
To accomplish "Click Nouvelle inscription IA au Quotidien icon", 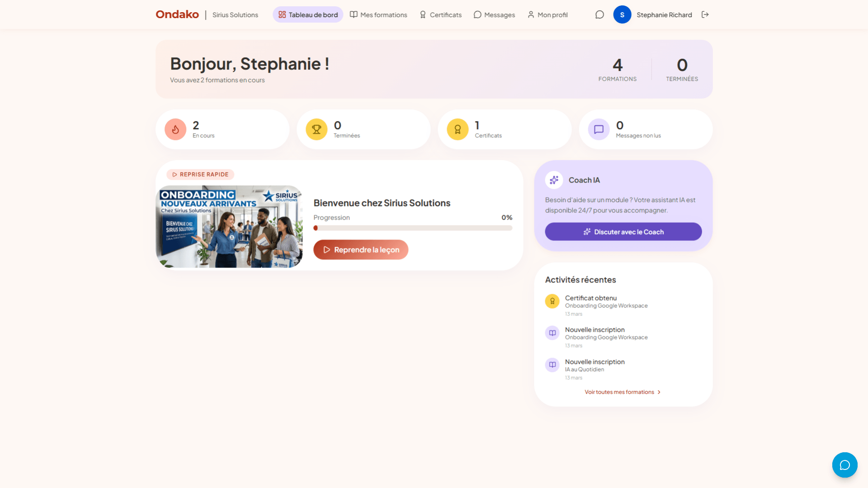I will pyautogui.click(x=552, y=365).
